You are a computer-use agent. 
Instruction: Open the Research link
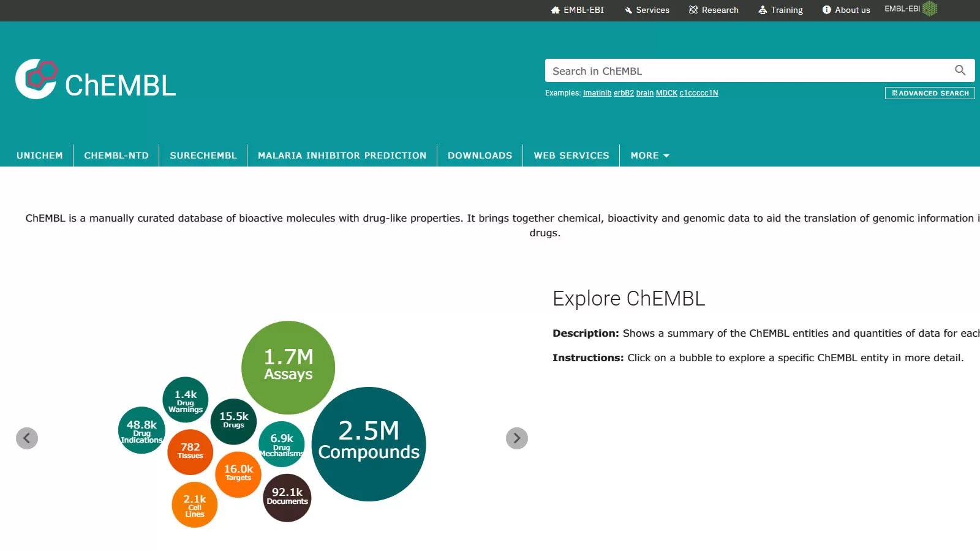pos(714,10)
